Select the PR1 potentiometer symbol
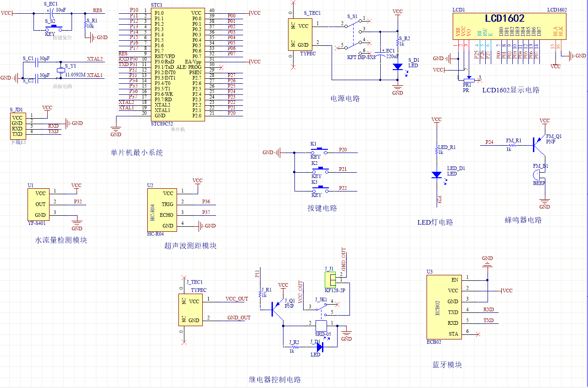Screen dimensions: 588x388 468,80
